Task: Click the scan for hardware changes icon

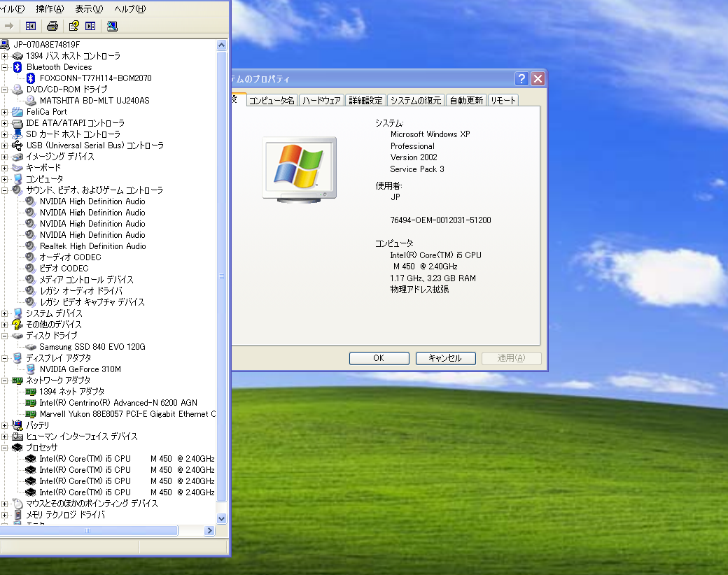Action: (112, 26)
